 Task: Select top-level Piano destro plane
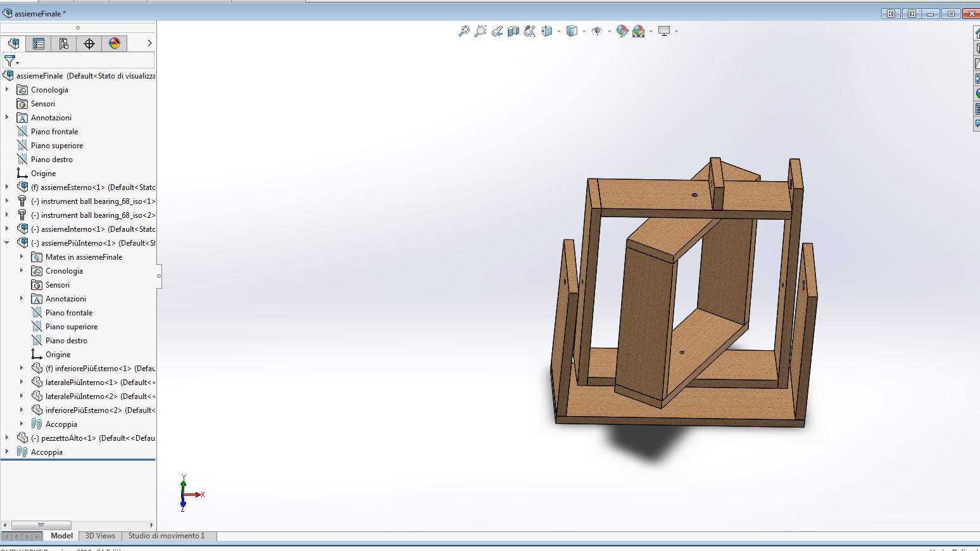[x=52, y=159]
